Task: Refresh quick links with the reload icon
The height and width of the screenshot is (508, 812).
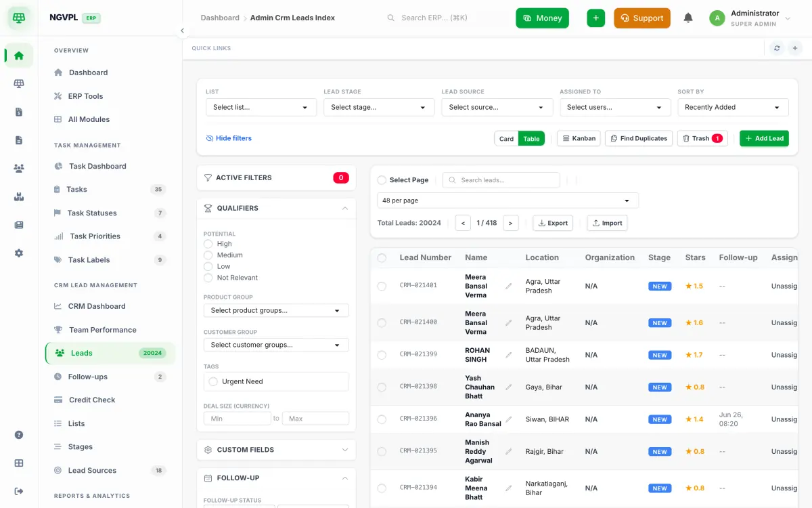Action: (x=777, y=48)
